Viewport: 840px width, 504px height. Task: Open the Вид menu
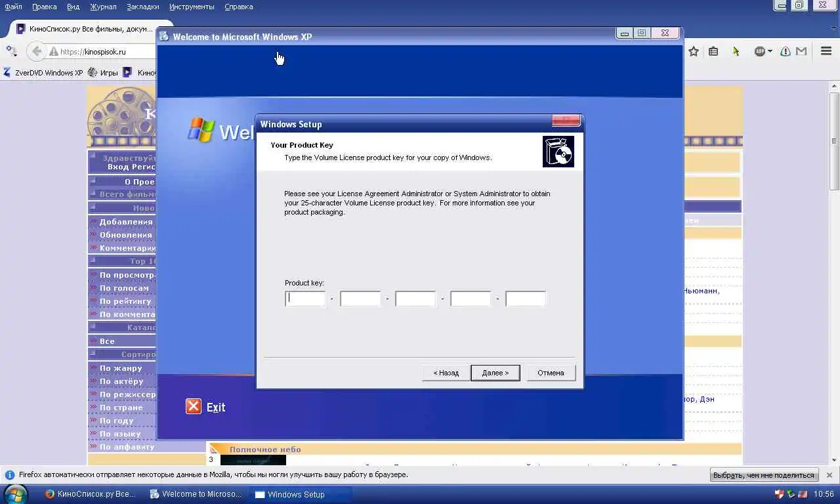[x=73, y=7]
